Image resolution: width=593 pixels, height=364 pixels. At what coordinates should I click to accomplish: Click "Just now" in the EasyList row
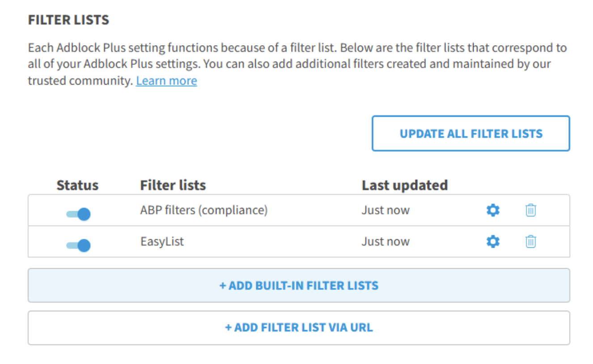[385, 242]
